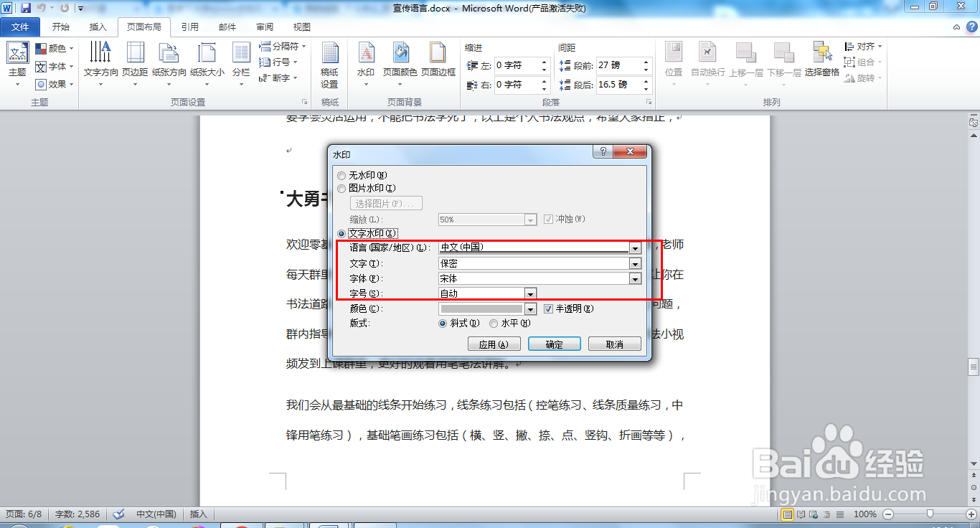980x528 pixels.
Task: Open the 页面颜色 page color menu
Action: [x=400, y=63]
